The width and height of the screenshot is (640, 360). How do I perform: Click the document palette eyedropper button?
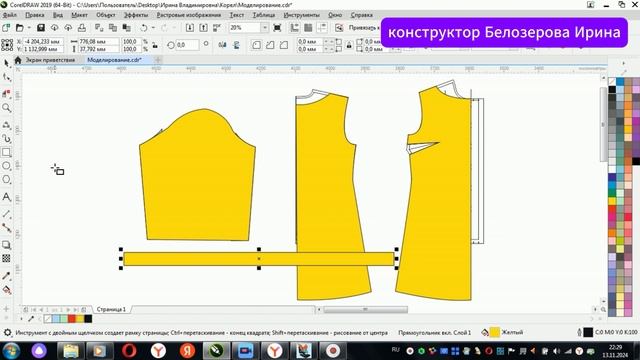coord(31,319)
